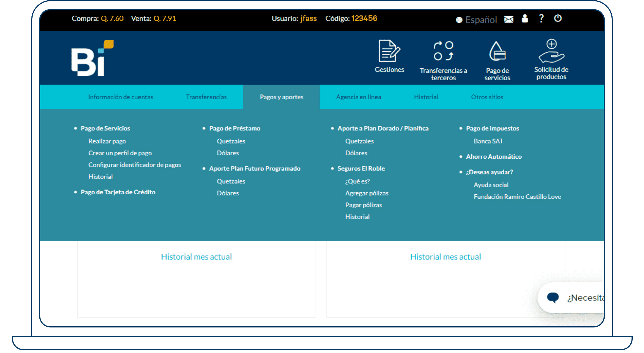Open the Transferencias menu
The image size is (644, 353).
pos(206,97)
